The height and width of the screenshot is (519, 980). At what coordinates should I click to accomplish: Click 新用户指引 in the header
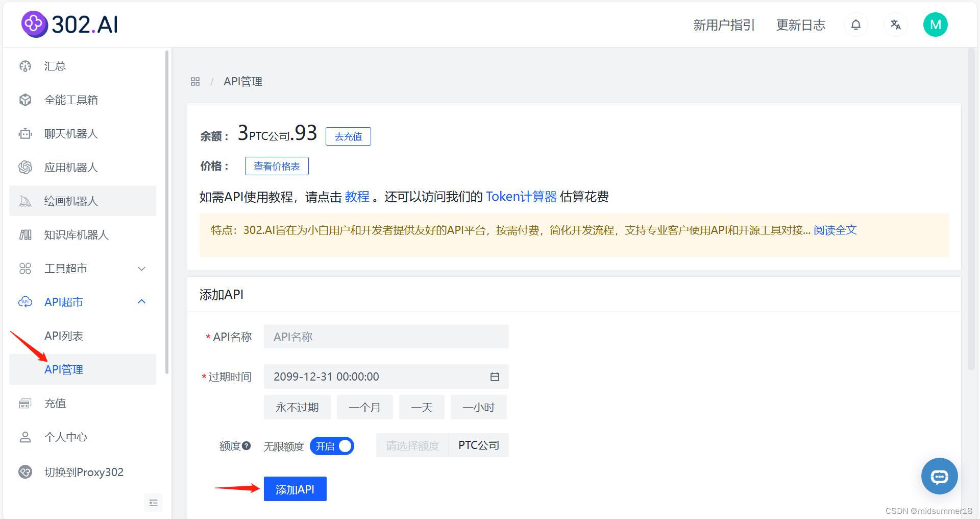pyautogui.click(x=724, y=25)
